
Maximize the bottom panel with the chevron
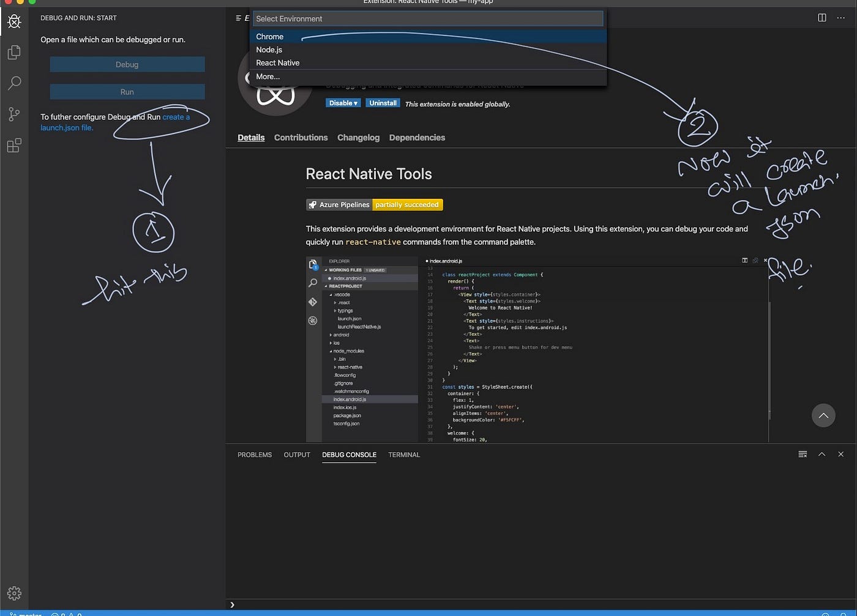tap(821, 454)
